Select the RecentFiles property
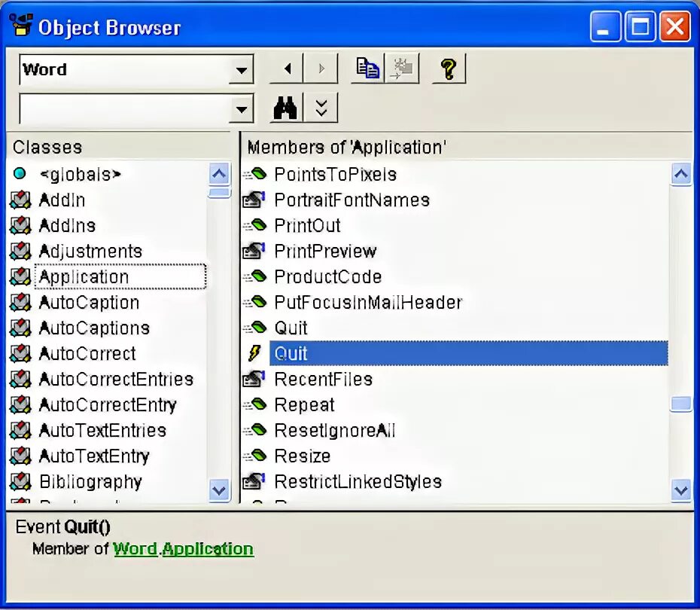Screen dimensions: 700x610 (323, 379)
